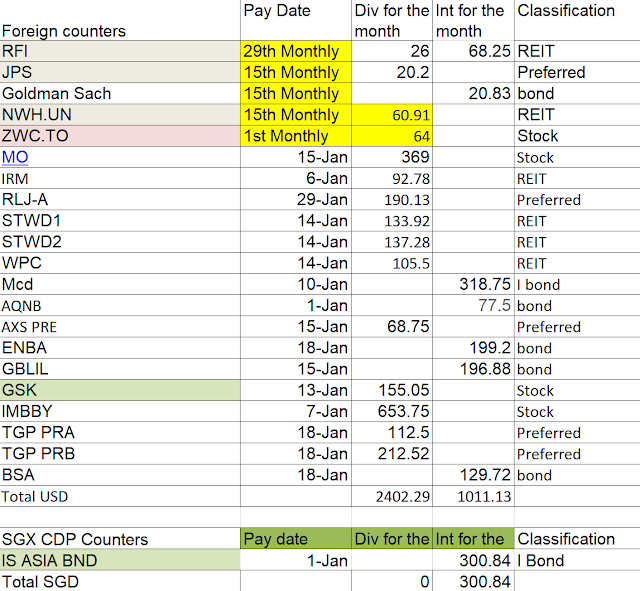Select the TGP PRB cell
Image resolution: width=640 pixels, height=591 pixels.
[120, 454]
